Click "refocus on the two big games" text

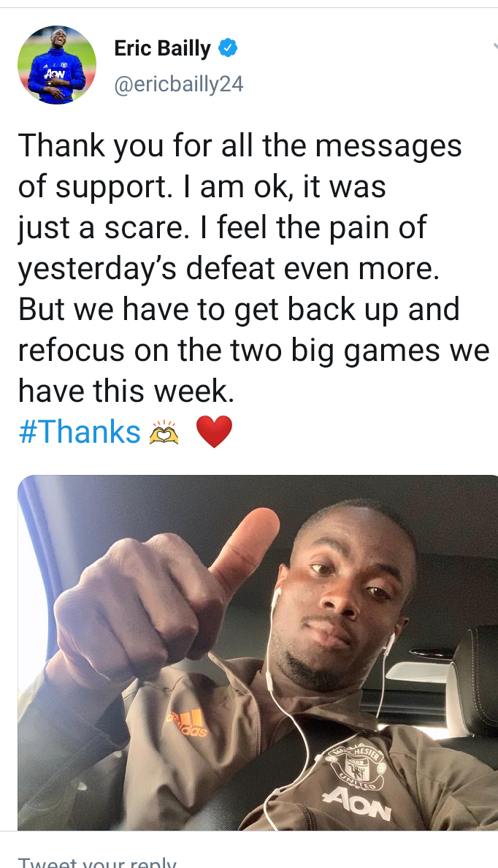click(223, 350)
